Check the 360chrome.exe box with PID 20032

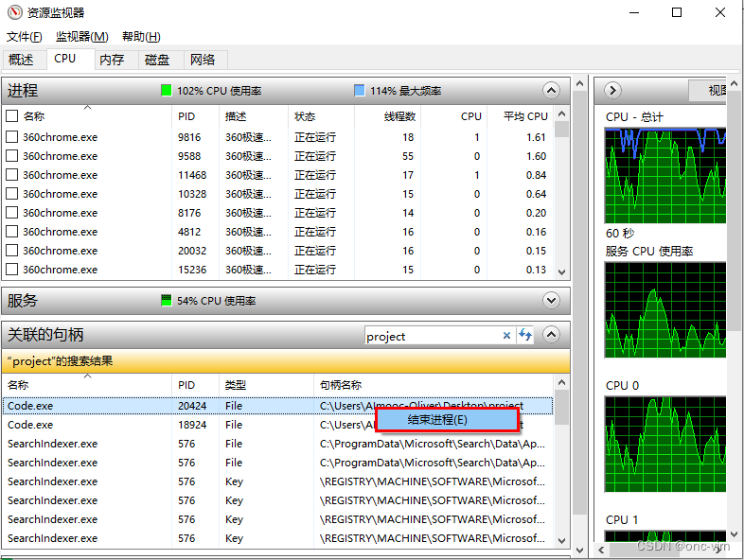pos(12,251)
